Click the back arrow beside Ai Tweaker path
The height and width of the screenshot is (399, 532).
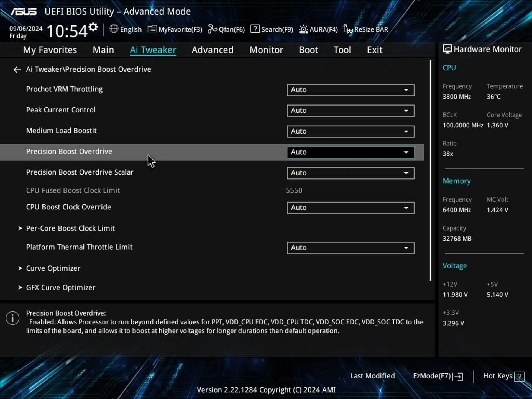[x=17, y=70]
